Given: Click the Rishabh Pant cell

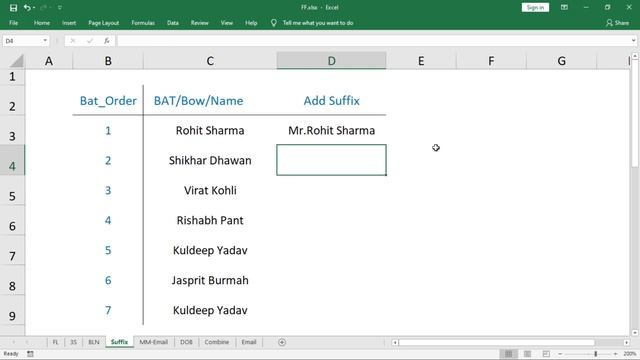Looking at the screenshot, I should (x=210, y=220).
